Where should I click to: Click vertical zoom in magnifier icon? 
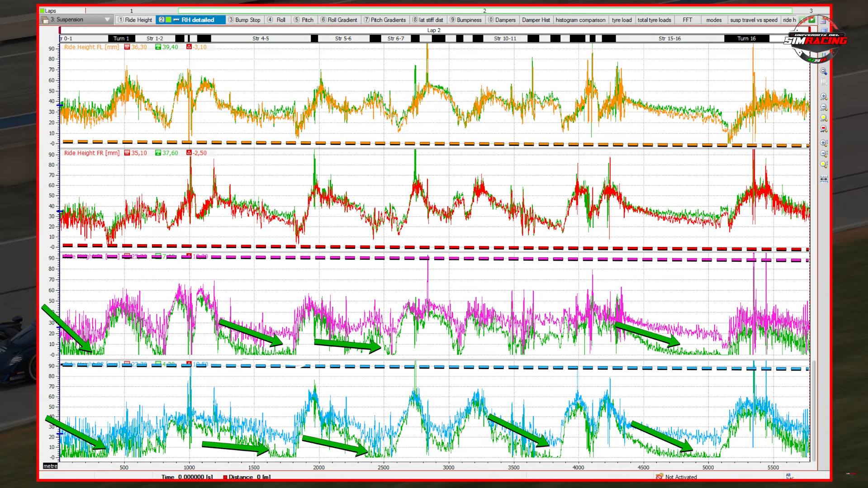tap(824, 143)
